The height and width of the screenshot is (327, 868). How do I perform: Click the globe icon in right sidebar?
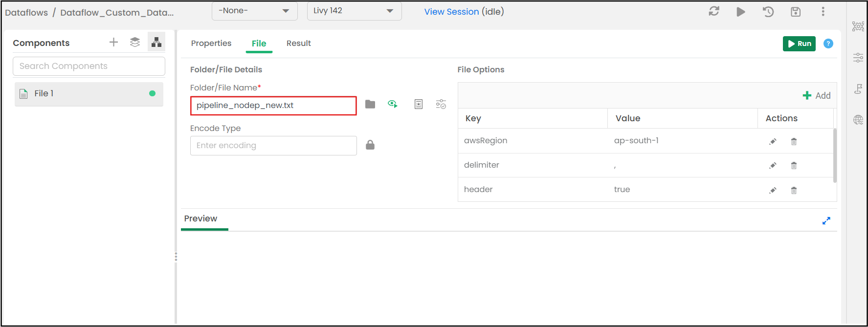(858, 120)
